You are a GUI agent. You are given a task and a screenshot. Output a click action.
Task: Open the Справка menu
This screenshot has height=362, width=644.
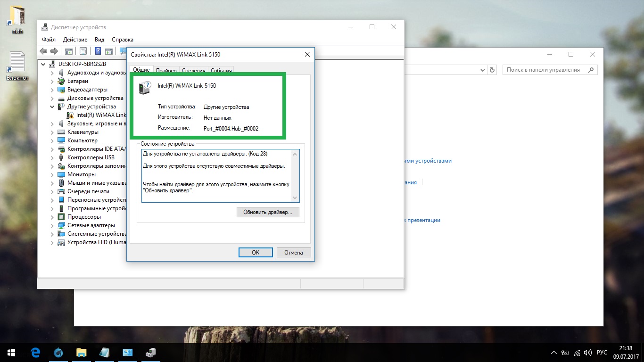pyautogui.click(x=123, y=40)
